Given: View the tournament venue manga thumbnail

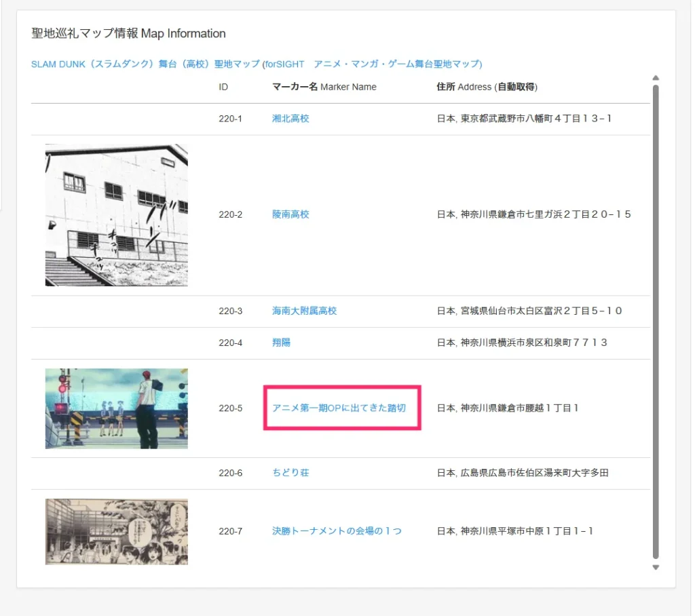Looking at the screenshot, I should pos(117,532).
